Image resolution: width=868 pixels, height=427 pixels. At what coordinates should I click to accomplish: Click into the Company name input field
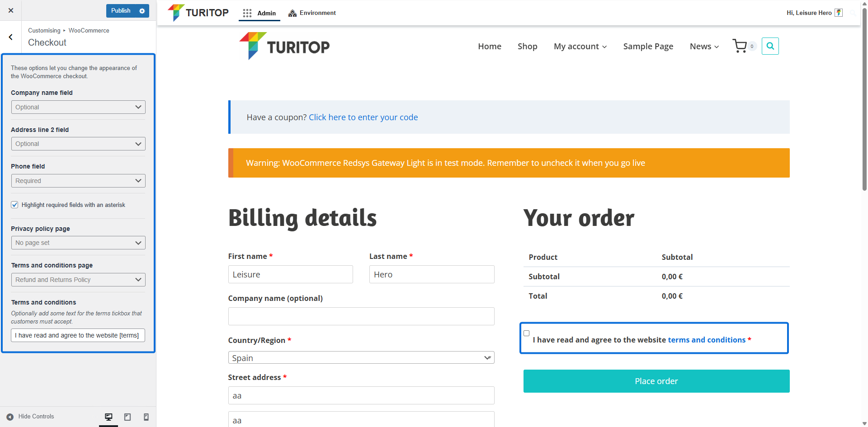point(361,316)
